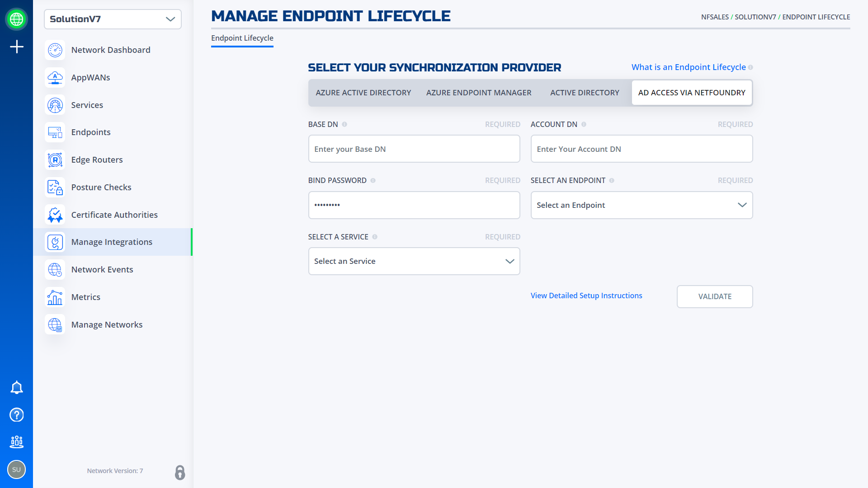
Task: Click SOLUTIONV7 breadcrumb link
Action: coord(755,17)
